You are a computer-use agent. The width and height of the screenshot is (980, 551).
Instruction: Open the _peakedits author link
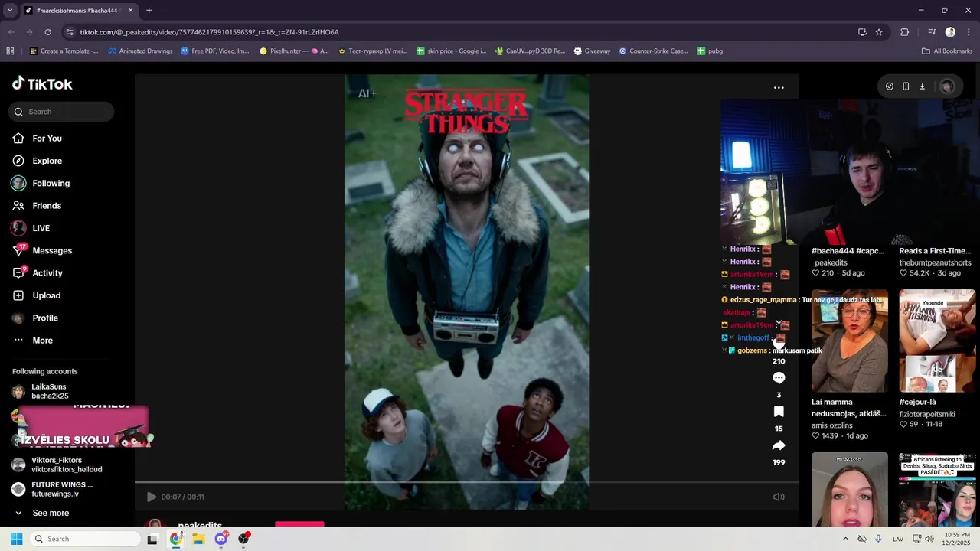(x=829, y=262)
